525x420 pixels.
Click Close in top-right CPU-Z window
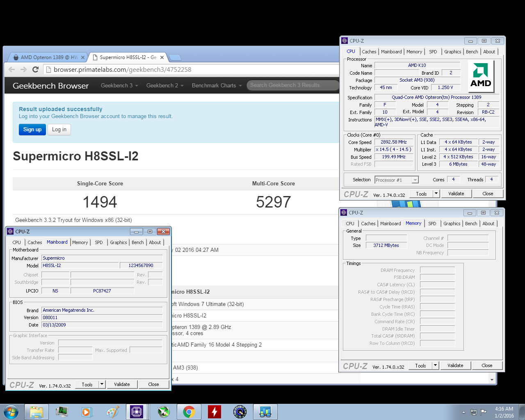pyautogui.click(x=488, y=194)
